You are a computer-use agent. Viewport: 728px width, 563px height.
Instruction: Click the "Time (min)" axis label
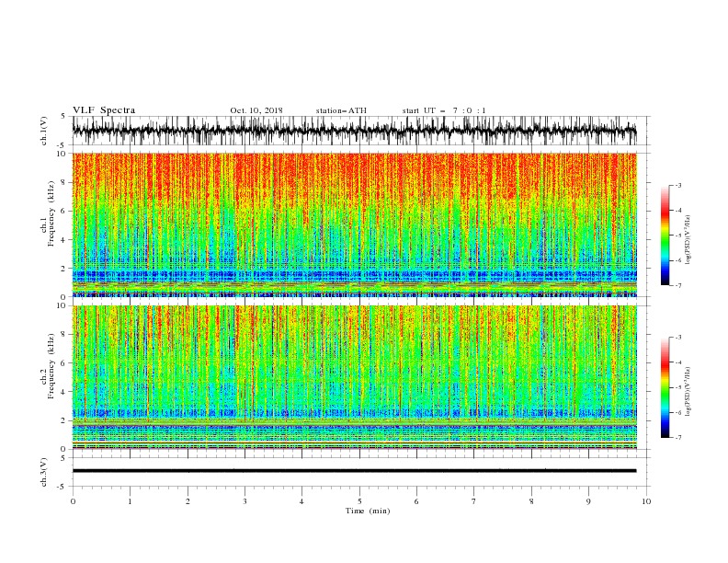368,511
